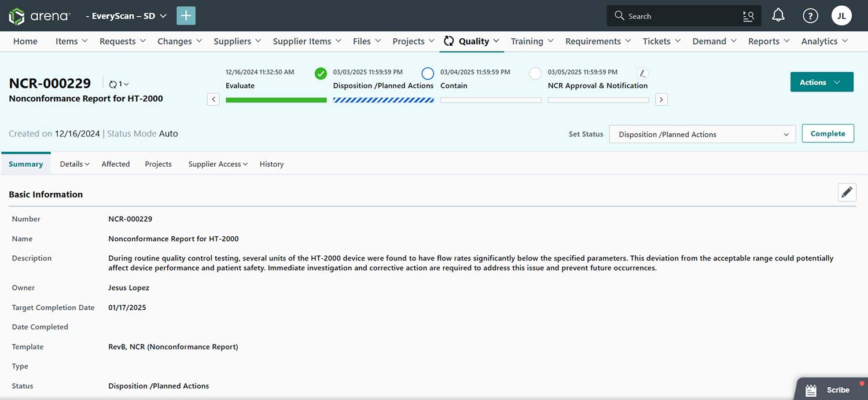Open the Scribe widget
868x400 pixels.
[x=831, y=390]
